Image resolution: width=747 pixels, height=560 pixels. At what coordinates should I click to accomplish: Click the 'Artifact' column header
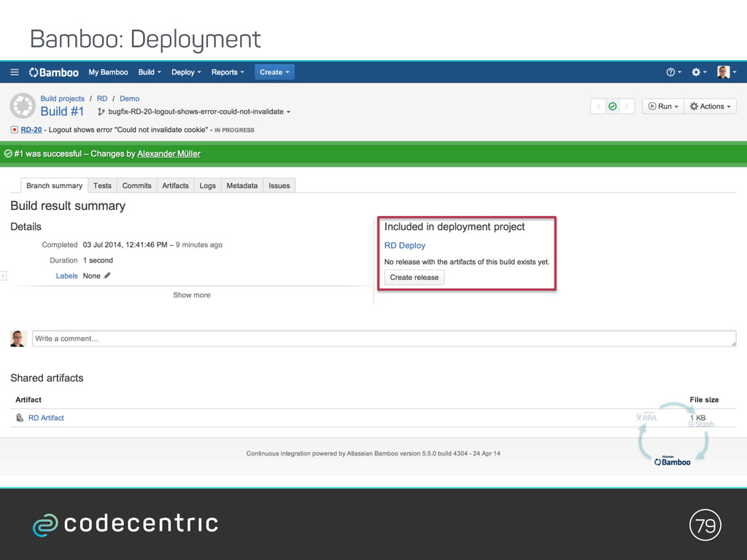click(28, 400)
